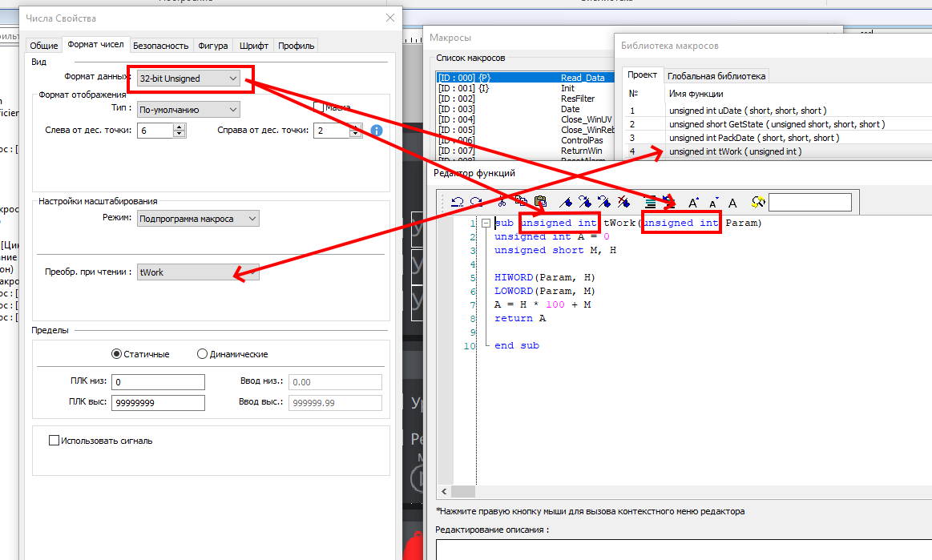Click ПЛК выс field with 99999999
Image resolution: width=932 pixels, height=560 pixels.
(x=158, y=402)
